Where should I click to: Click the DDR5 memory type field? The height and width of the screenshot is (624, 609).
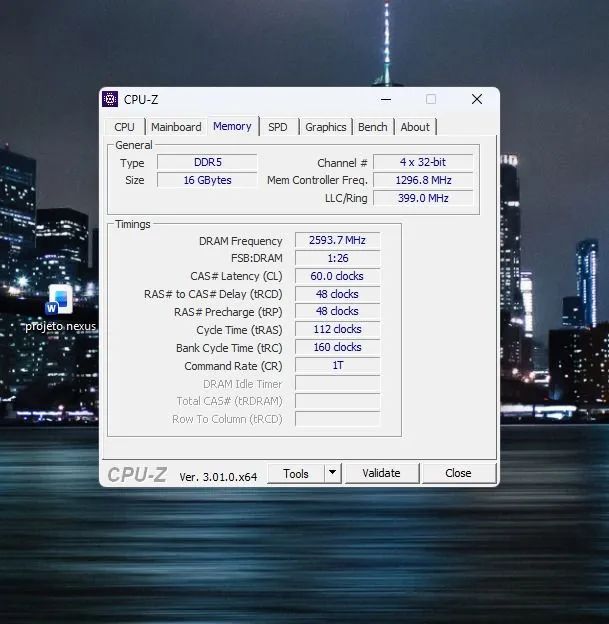(x=207, y=162)
